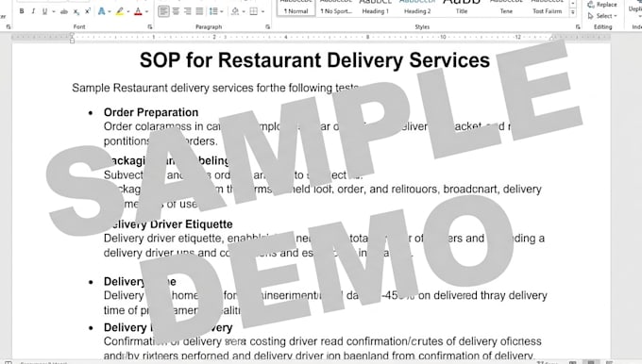642x364 pixels.
Task: Apply the 'Tost Failrm' style
Action: 548,8
